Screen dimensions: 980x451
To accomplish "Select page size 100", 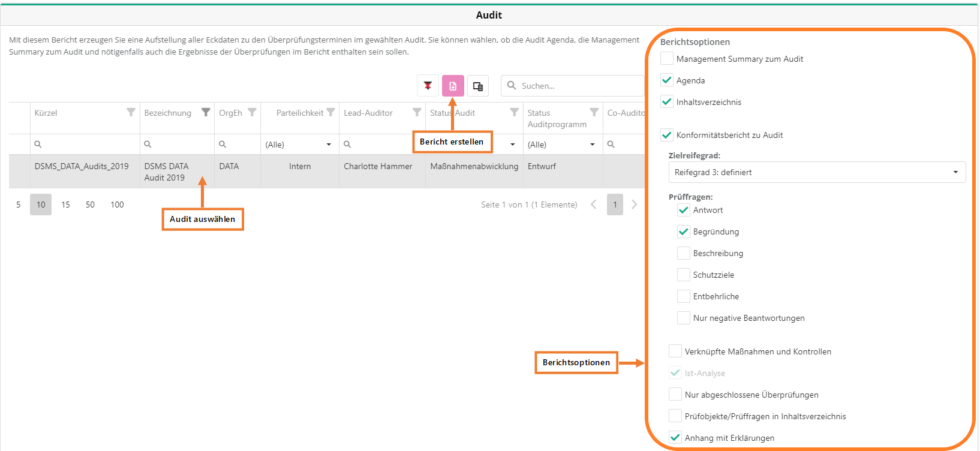I will [117, 205].
